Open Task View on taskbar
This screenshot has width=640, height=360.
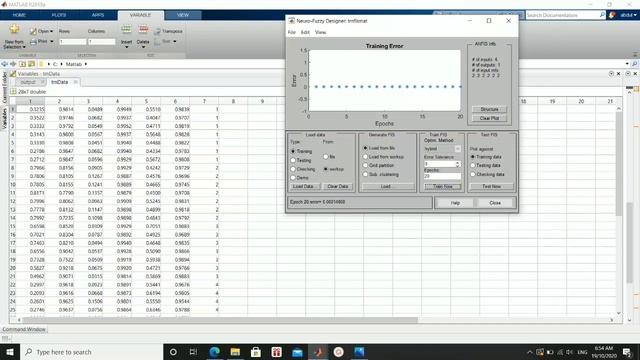tap(193, 352)
